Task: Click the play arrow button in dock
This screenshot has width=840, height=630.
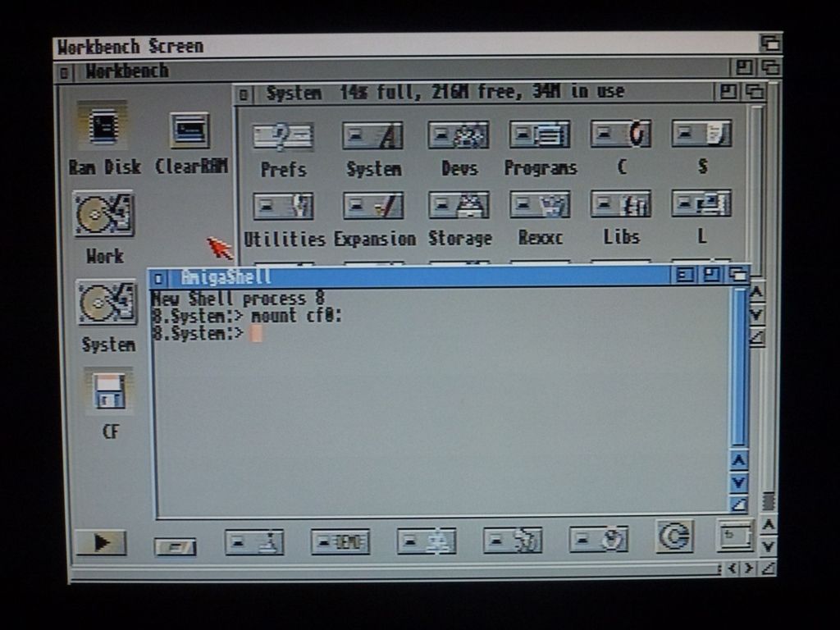Action: tap(101, 542)
